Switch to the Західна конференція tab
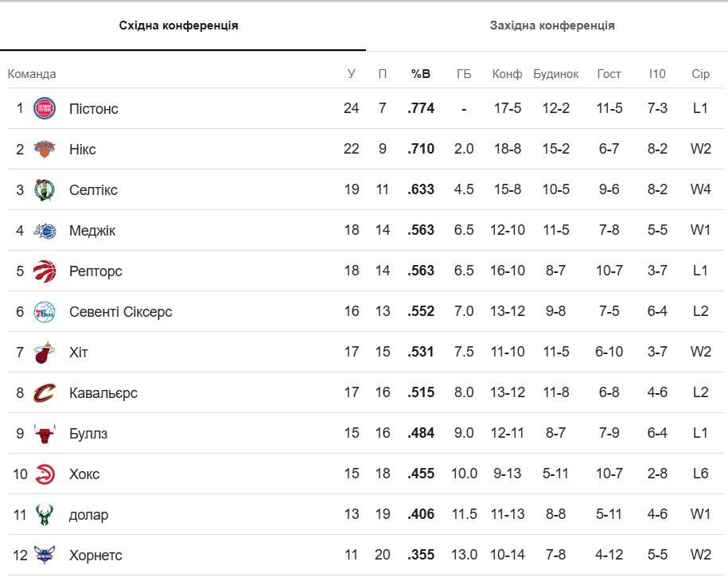Viewport: 728px width, 577px height. coord(552,25)
